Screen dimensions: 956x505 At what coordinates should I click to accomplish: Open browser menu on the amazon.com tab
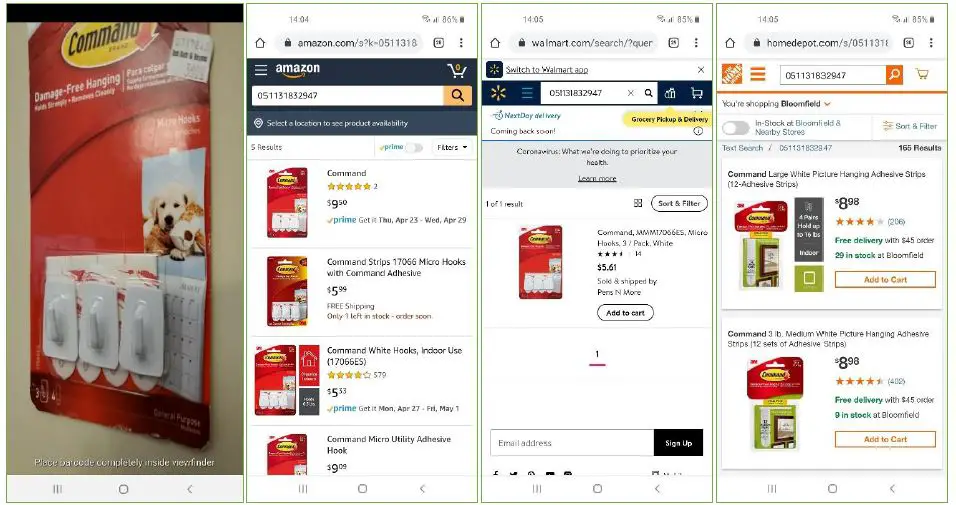[462, 43]
